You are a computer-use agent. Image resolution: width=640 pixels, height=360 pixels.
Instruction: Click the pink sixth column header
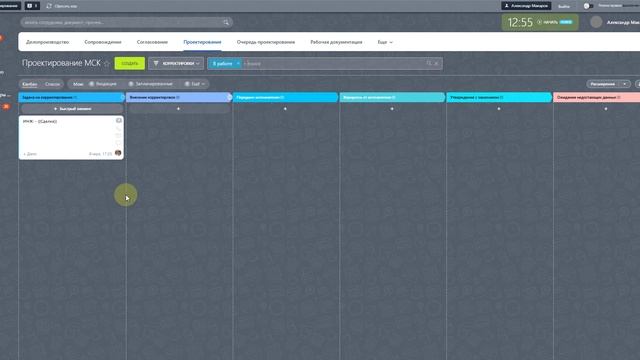(596, 97)
